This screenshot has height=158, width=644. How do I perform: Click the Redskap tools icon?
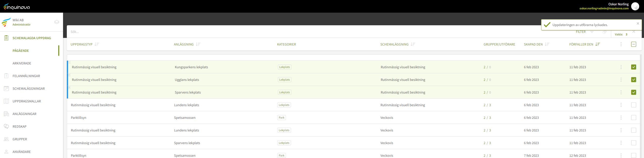tap(6, 126)
